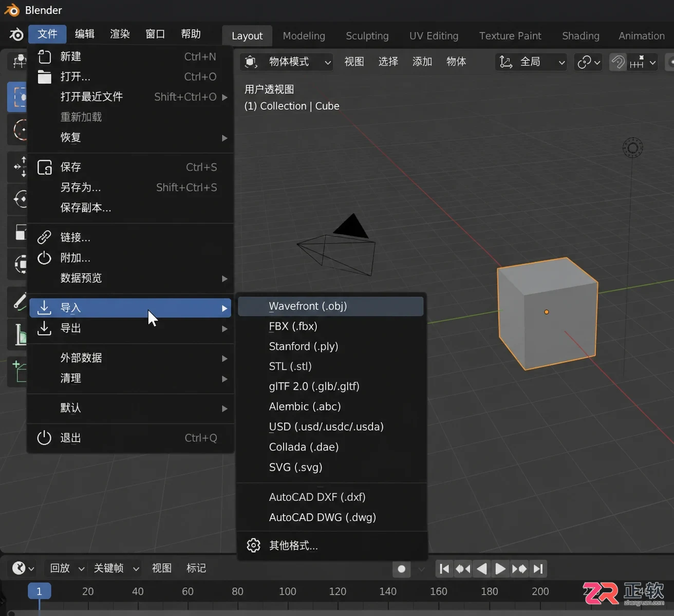Screen dimensions: 674x616
Task: Open the timeline editor type dropdown
Action: click(x=23, y=568)
